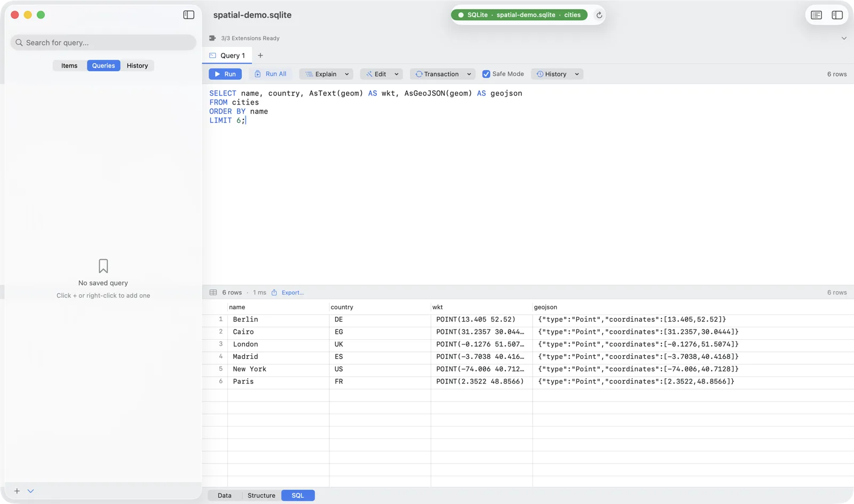Select the DE country cell
854x504 pixels.
pyautogui.click(x=380, y=319)
